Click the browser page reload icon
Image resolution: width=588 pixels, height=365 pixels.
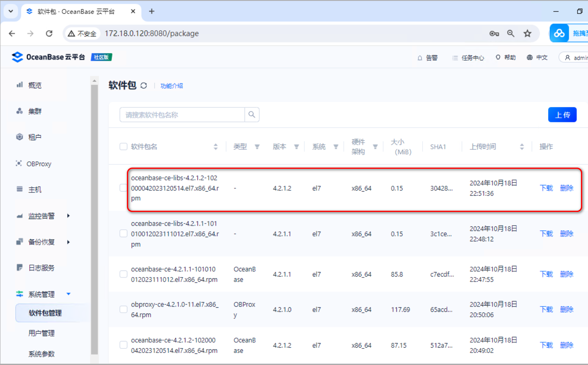point(49,34)
